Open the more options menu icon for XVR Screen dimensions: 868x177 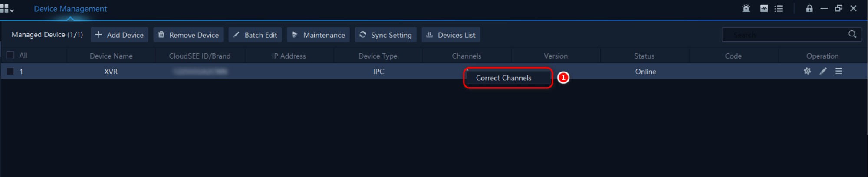(838, 71)
